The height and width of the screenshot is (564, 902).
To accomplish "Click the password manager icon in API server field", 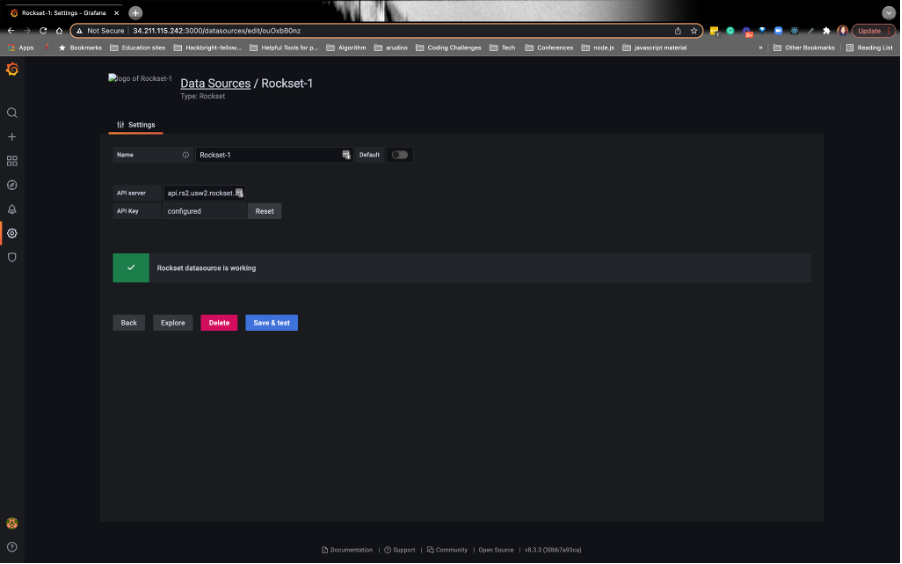I will [x=239, y=193].
